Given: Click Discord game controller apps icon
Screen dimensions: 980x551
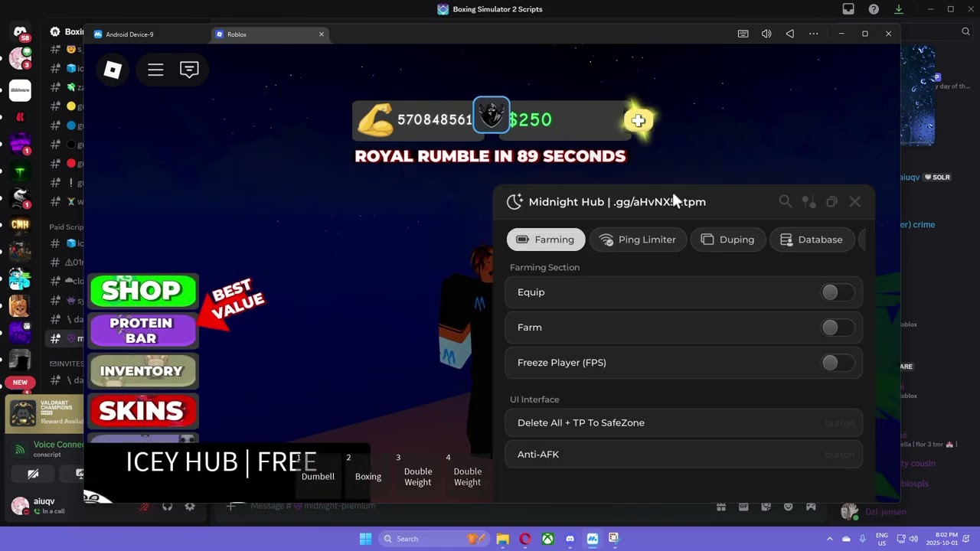Looking at the screenshot, I should click(811, 507).
